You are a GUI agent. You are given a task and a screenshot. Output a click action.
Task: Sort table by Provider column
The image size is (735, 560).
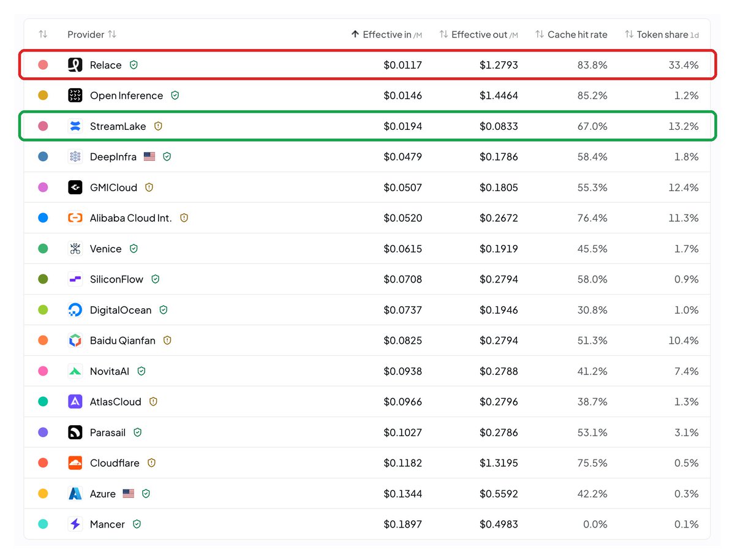(92, 34)
